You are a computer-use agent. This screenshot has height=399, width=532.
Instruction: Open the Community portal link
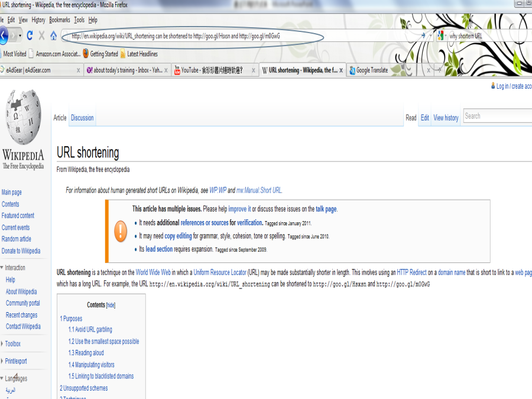point(22,303)
